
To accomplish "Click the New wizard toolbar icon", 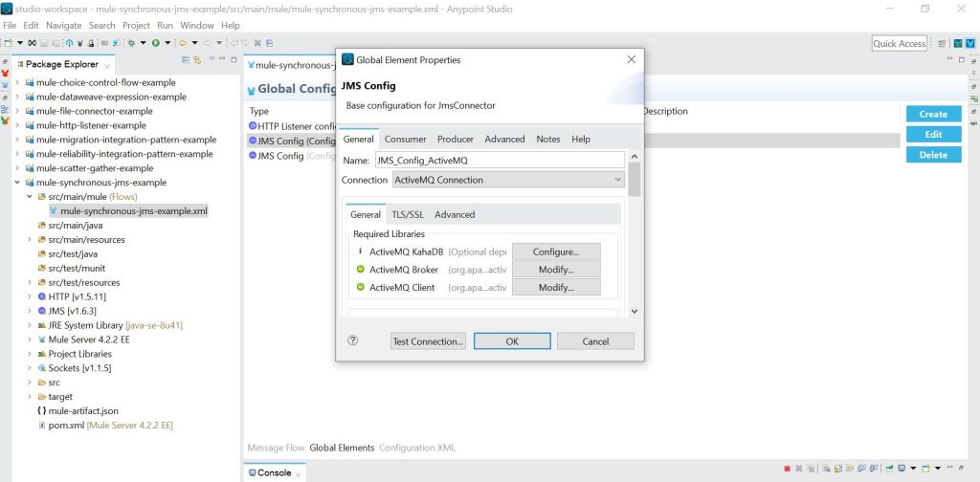I will [8, 43].
